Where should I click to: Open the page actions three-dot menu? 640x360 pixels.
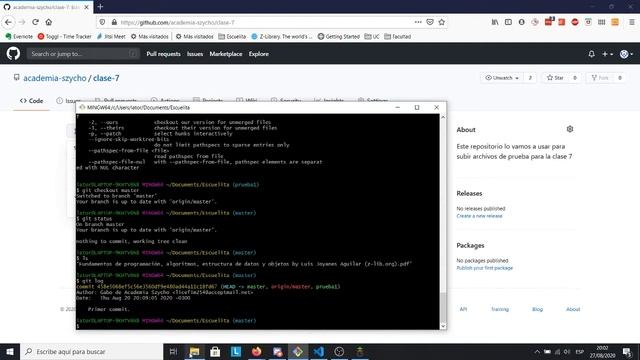(x=418, y=22)
